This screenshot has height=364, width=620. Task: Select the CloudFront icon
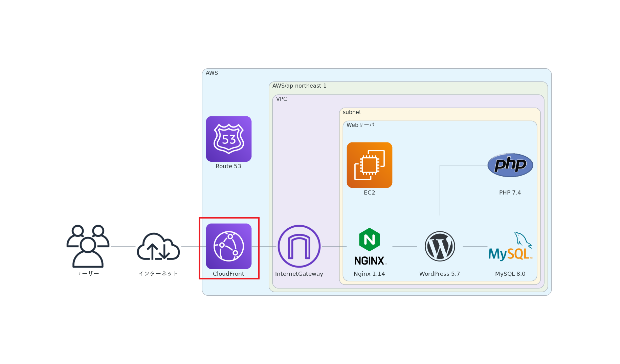(x=229, y=246)
